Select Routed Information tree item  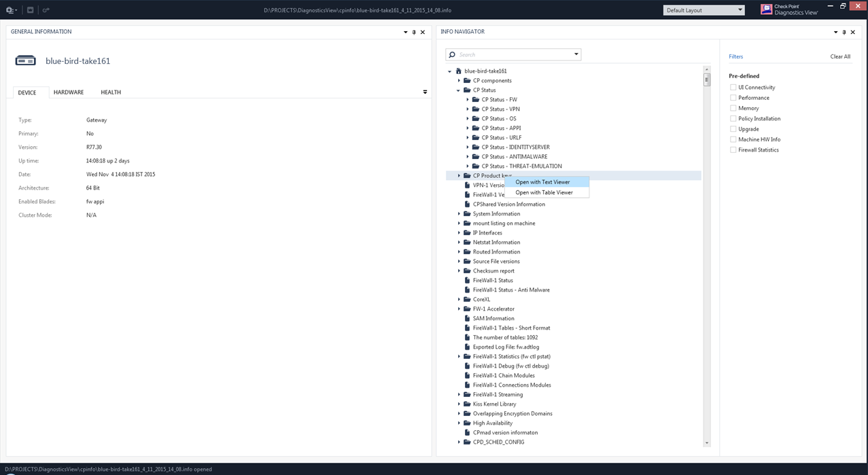(x=496, y=251)
